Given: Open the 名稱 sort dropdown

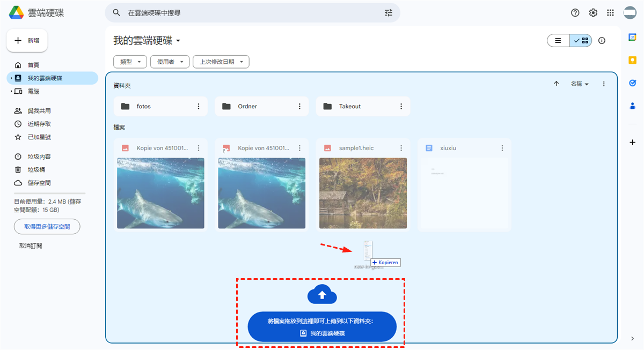Looking at the screenshot, I should pos(580,84).
